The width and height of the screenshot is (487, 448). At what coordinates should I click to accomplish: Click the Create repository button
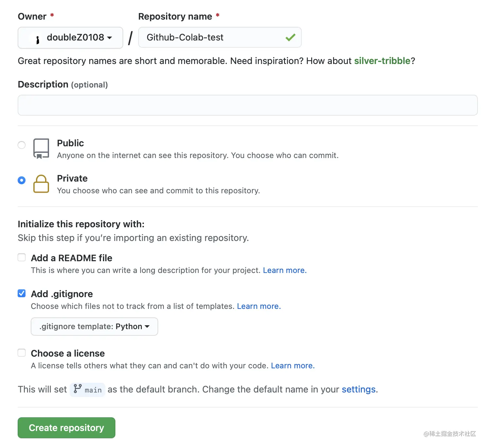pos(66,428)
